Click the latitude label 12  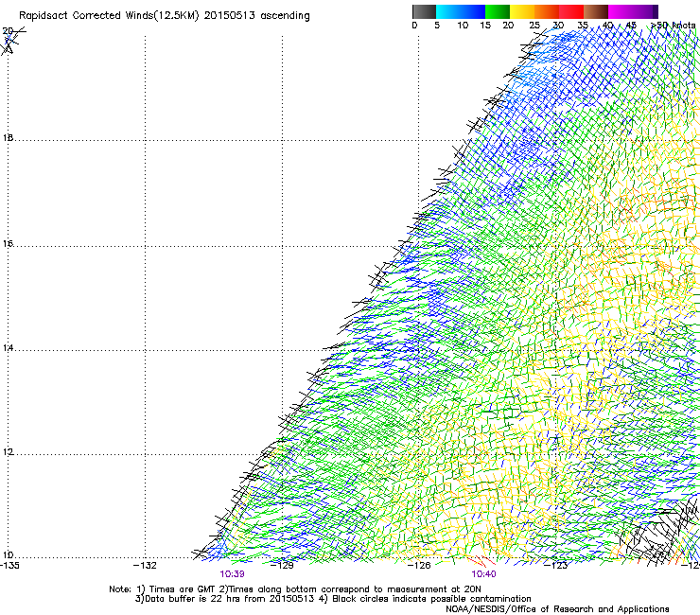click(8, 452)
